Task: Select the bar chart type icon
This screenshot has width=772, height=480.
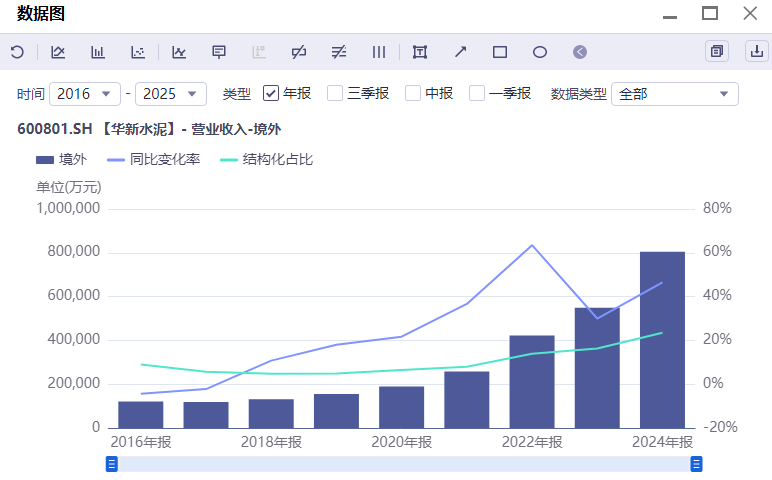Action: [x=98, y=52]
